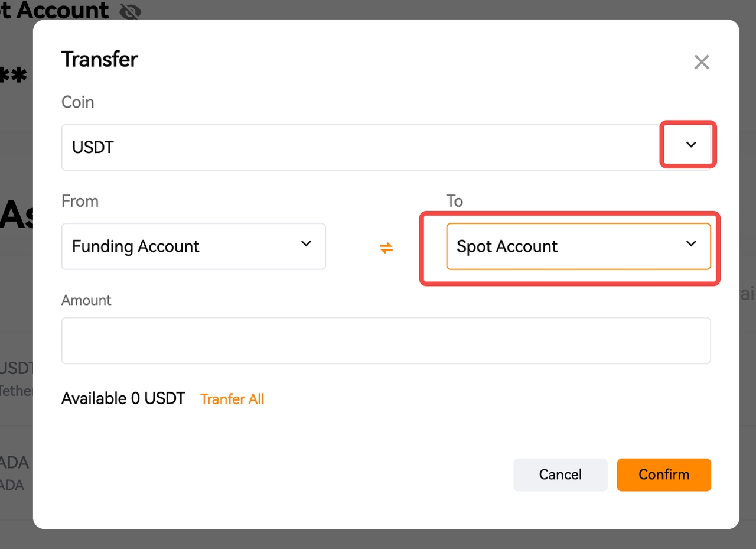
Task: Click inside the empty Amount input field
Action: [x=386, y=340]
